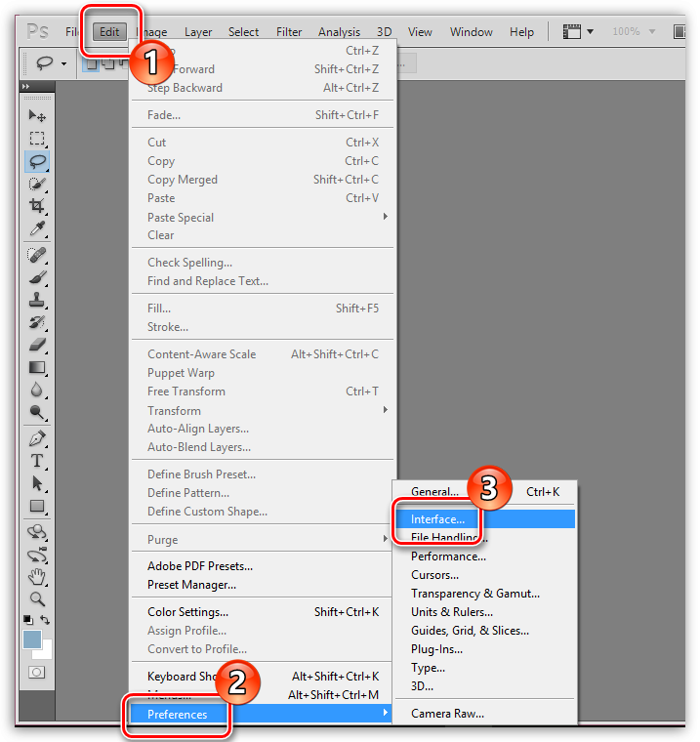Image resolution: width=700 pixels, height=742 pixels.
Task: Open the Layer menu
Action: coord(198,31)
